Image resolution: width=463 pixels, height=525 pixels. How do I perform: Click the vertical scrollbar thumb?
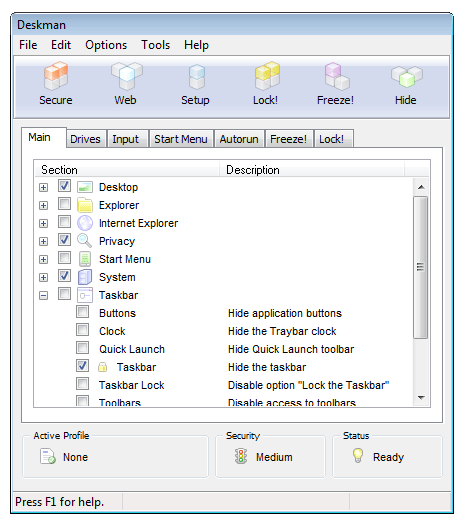[x=420, y=268]
